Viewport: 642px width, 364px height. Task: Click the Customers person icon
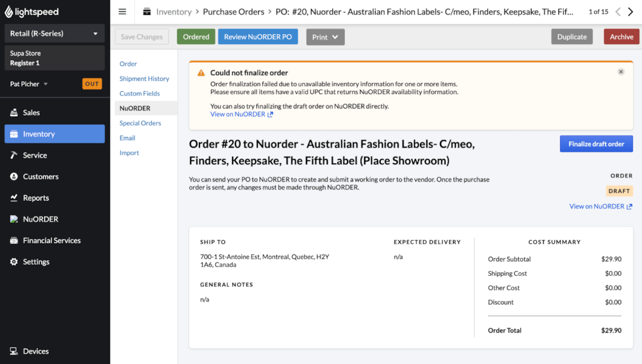point(14,176)
